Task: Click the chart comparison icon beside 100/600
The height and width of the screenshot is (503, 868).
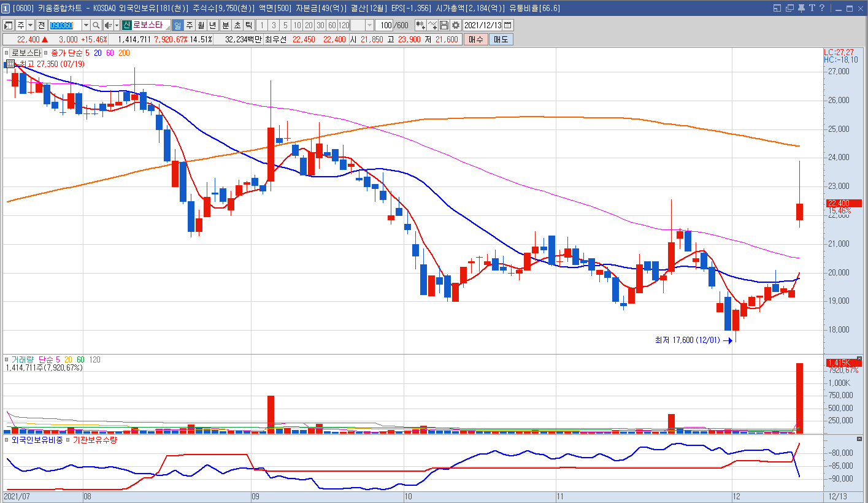Action: 420,25
